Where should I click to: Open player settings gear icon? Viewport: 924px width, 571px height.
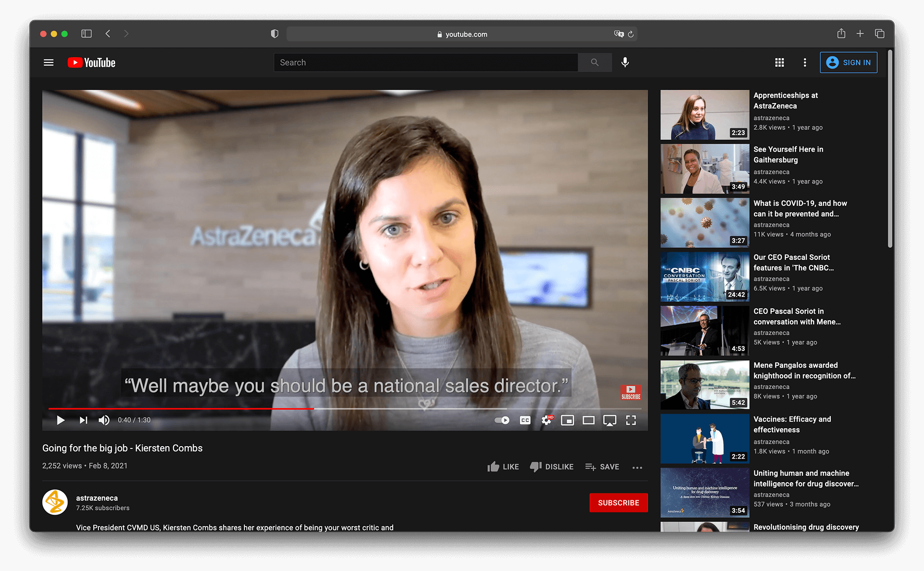[547, 420]
